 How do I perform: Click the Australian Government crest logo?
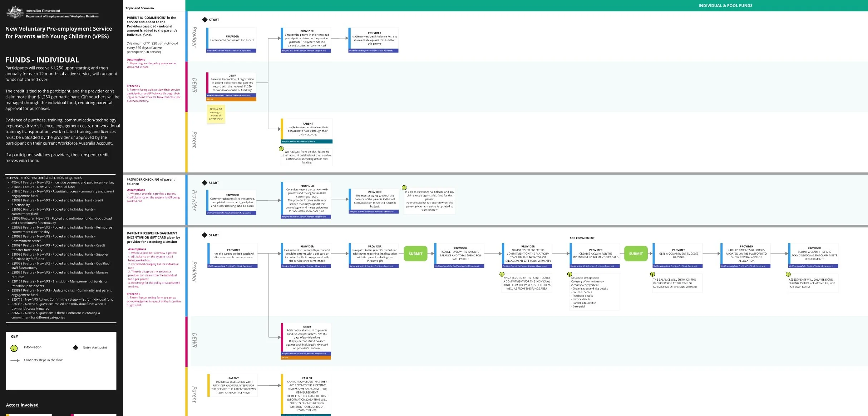pyautogui.click(x=15, y=12)
